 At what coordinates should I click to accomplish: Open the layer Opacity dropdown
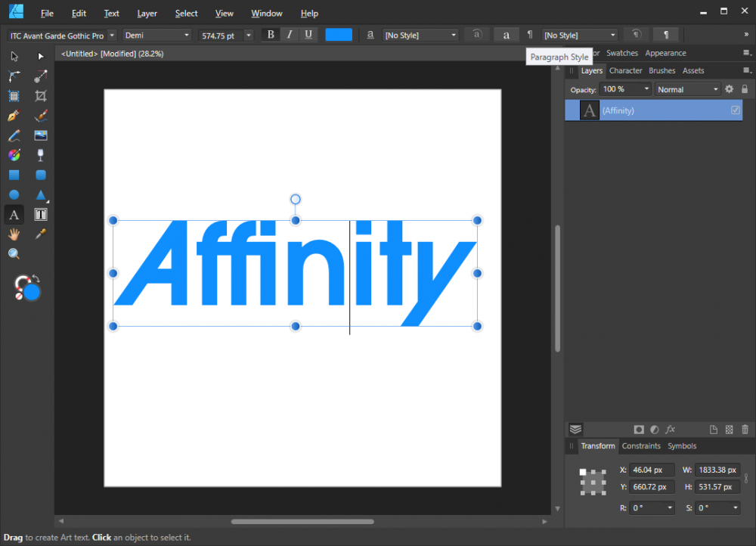pos(646,89)
